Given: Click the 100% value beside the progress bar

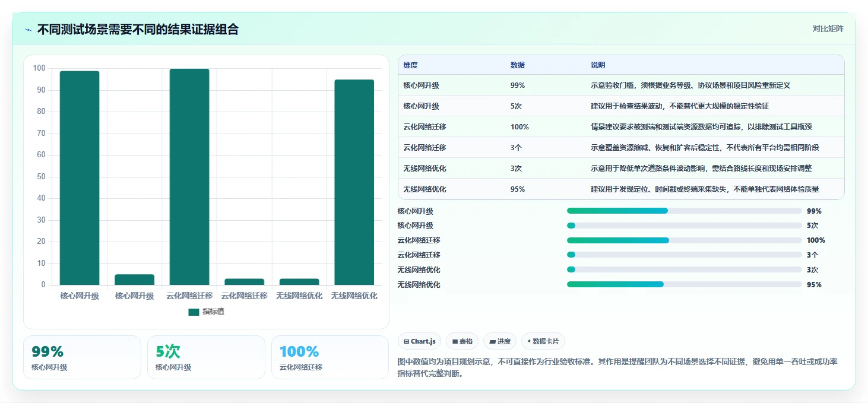Looking at the screenshot, I should pos(816,240).
